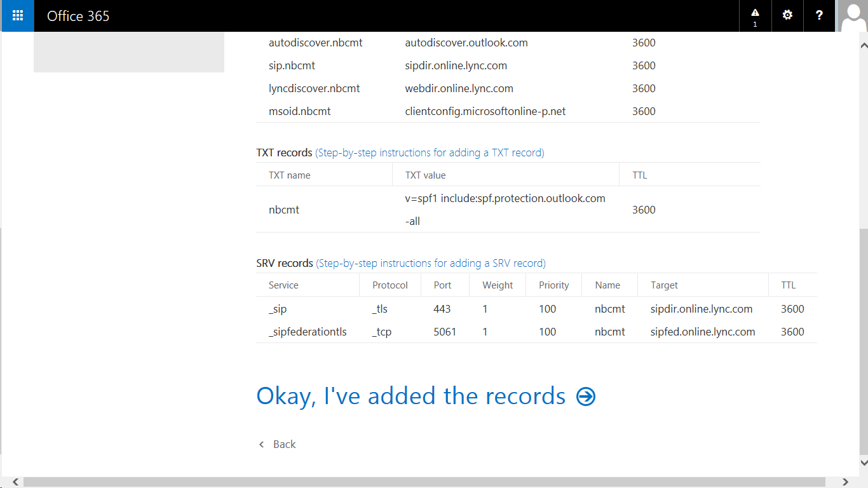
Task: Open the Office 365 app launcher grid
Action: [x=17, y=16]
